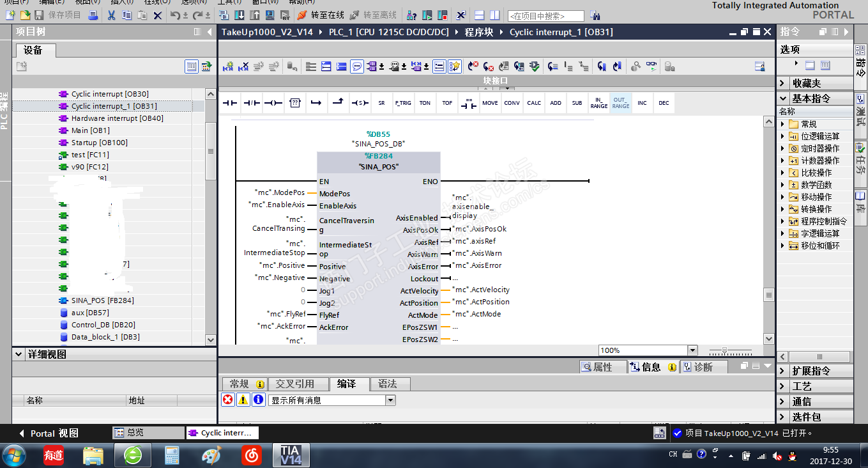
Task: Toggle the warning messages filter icon
Action: click(x=243, y=400)
